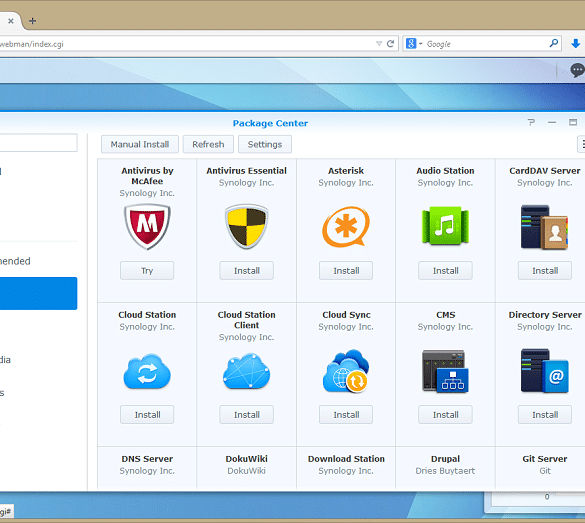This screenshot has width=585, height=523.
Task: Click the Directory Server package name
Action: click(x=545, y=314)
